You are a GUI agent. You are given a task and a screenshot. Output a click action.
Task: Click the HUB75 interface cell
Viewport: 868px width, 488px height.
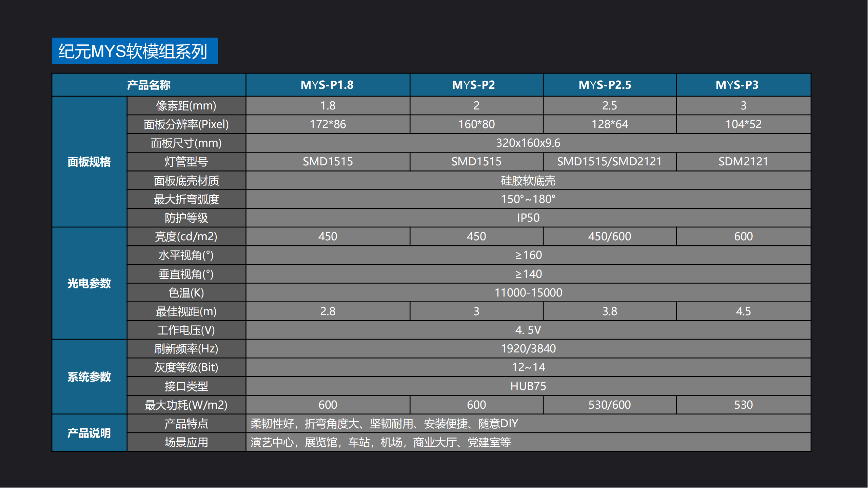click(528, 386)
